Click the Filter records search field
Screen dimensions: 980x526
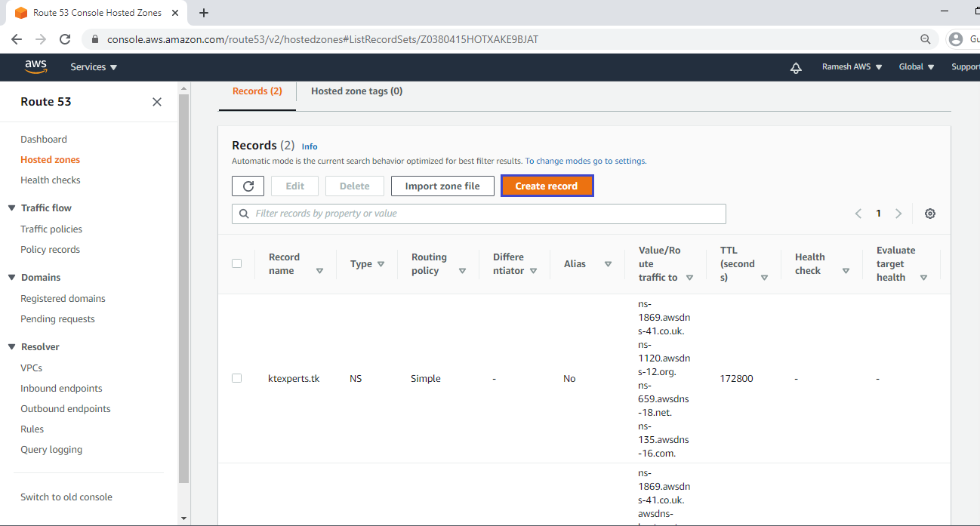(479, 214)
